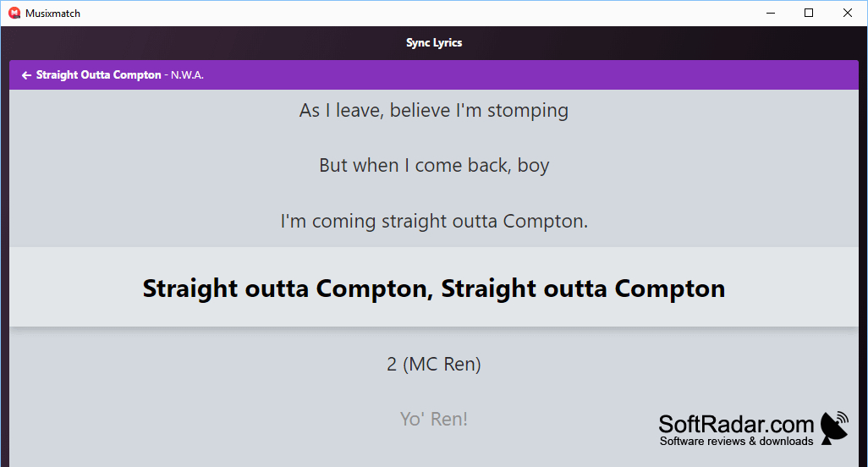
Task: Select the faded "Yo' Ren!" lyric line
Action: click(434, 419)
